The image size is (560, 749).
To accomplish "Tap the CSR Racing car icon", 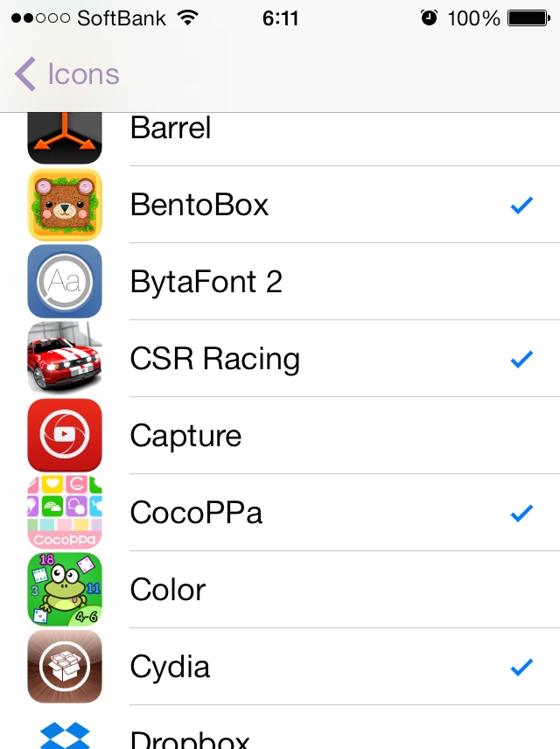I will 65,358.
